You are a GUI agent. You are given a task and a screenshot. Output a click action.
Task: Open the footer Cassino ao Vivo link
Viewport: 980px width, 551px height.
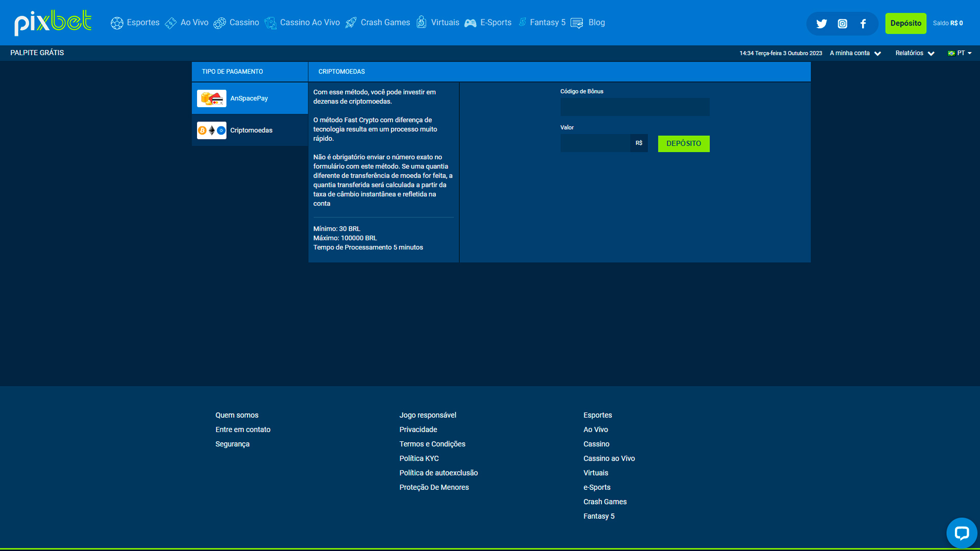point(609,459)
